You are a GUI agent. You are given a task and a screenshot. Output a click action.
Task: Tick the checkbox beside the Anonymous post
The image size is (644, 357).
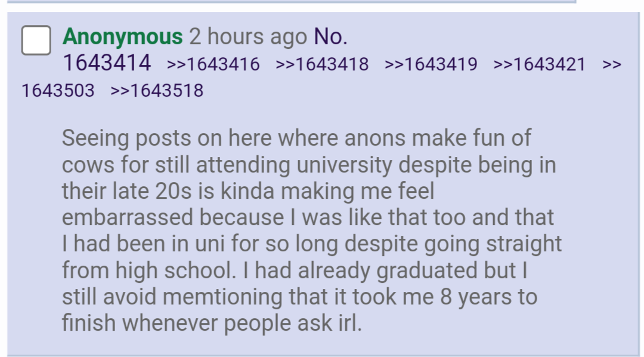point(36,40)
